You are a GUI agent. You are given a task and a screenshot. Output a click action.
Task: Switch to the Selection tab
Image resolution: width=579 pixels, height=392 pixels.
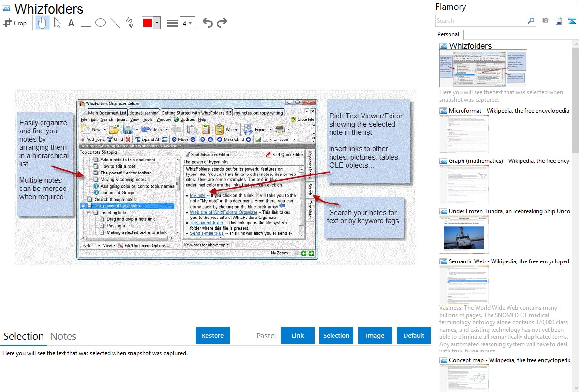click(x=24, y=336)
